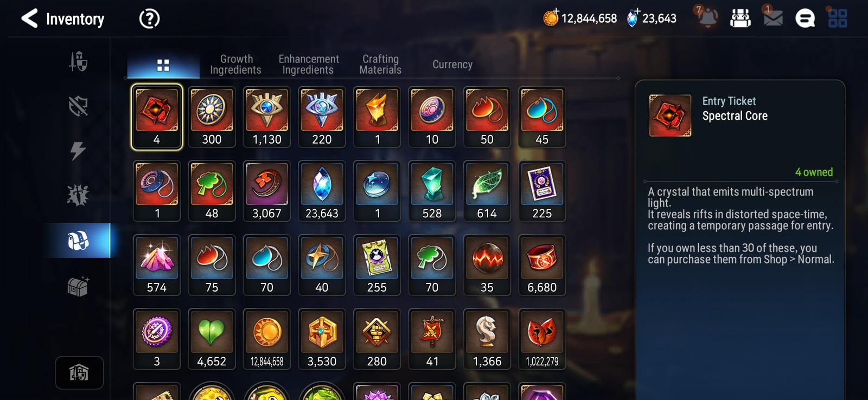Screen dimensions: 868x400
Task: Select the green heart item 4,652
Action: coord(212,339)
